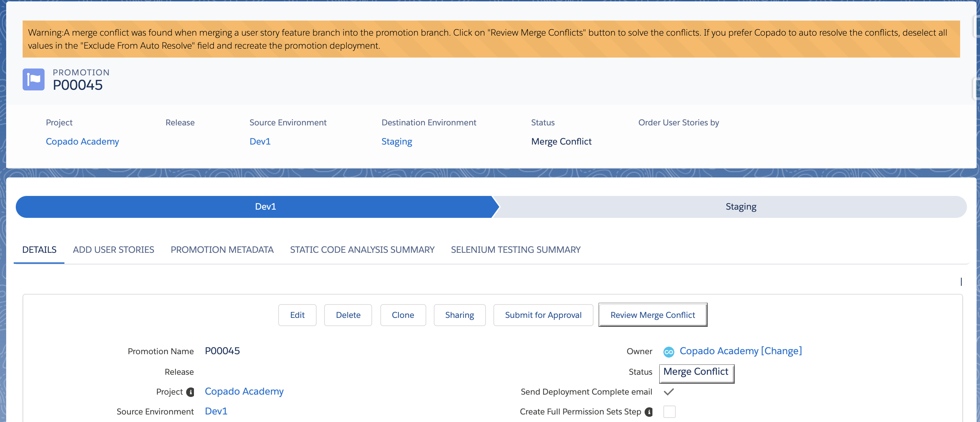Select the Dev1 stage in path bar
The image size is (980, 422).
point(258,207)
